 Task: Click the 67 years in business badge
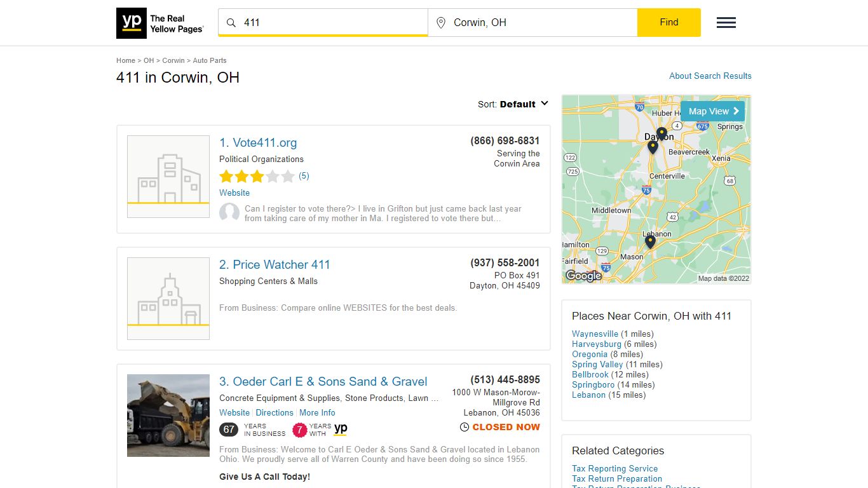pyautogui.click(x=229, y=430)
